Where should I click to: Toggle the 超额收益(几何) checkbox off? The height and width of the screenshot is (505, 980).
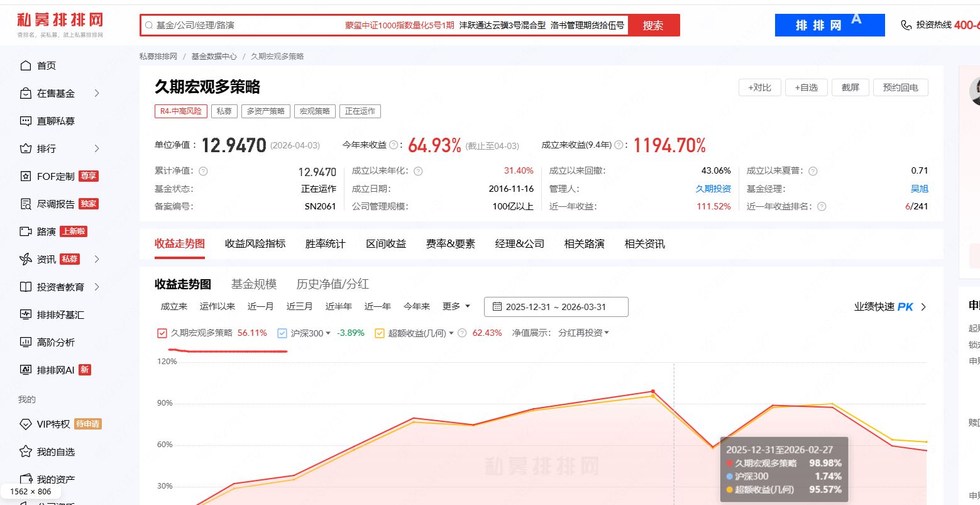[380, 333]
